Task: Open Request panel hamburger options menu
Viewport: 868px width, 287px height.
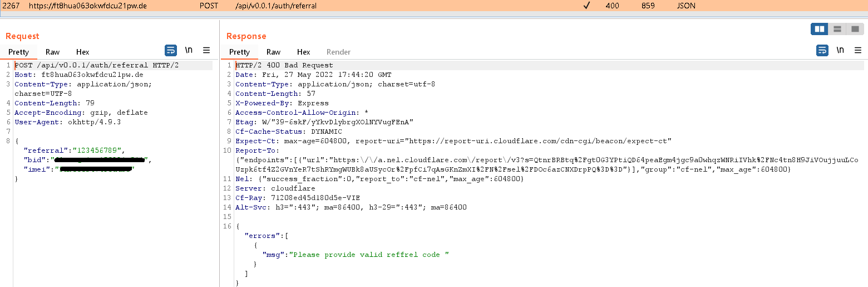Action: tap(206, 50)
